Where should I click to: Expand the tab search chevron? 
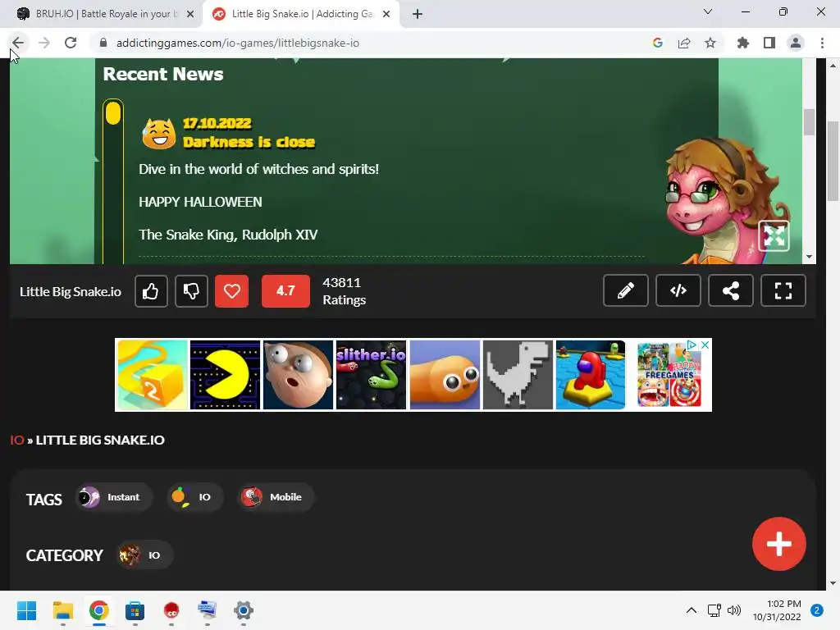pyautogui.click(x=708, y=11)
